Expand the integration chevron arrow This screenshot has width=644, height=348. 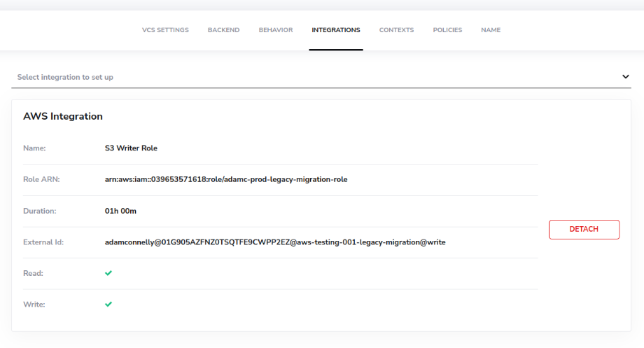625,77
